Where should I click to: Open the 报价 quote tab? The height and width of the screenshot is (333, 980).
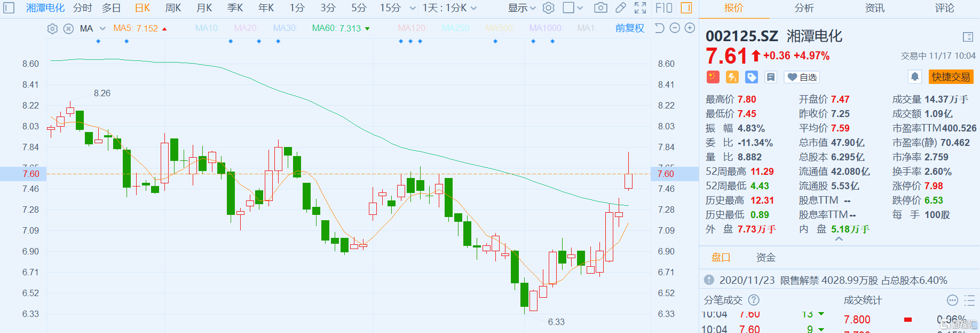pos(734,8)
